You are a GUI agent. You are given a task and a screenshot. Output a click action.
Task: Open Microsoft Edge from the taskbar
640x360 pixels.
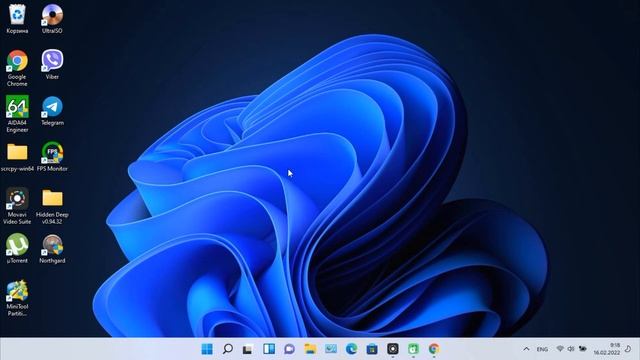tap(351, 349)
